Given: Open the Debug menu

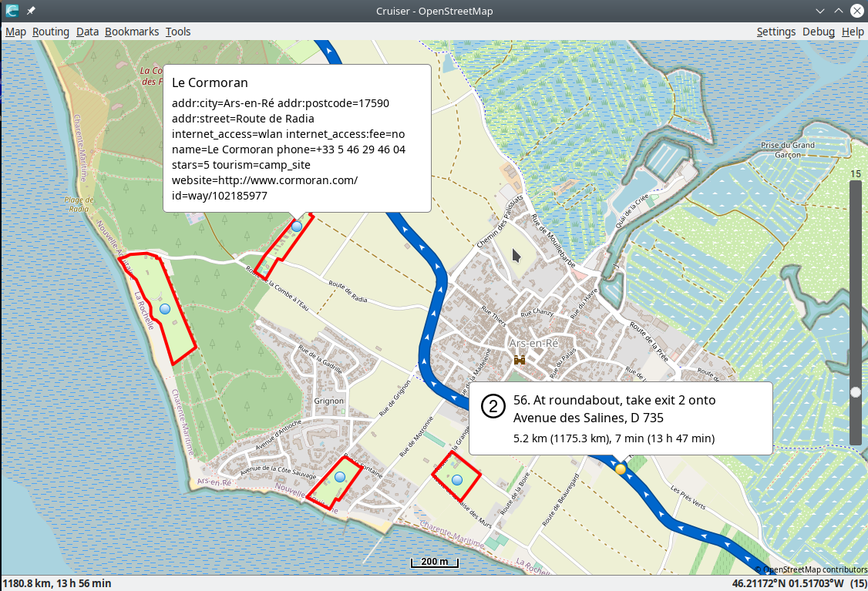Looking at the screenshot, I should (818, 32).
